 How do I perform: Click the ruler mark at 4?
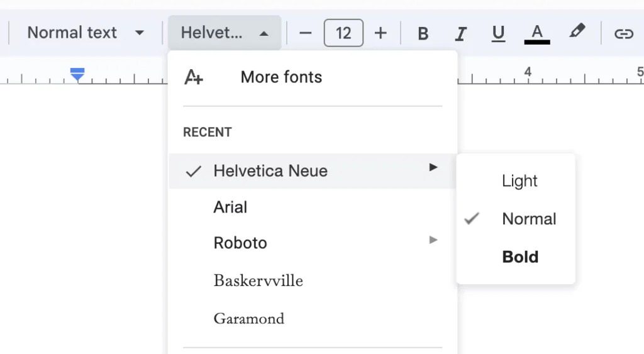pyautogui.click(x=528, y=72)
